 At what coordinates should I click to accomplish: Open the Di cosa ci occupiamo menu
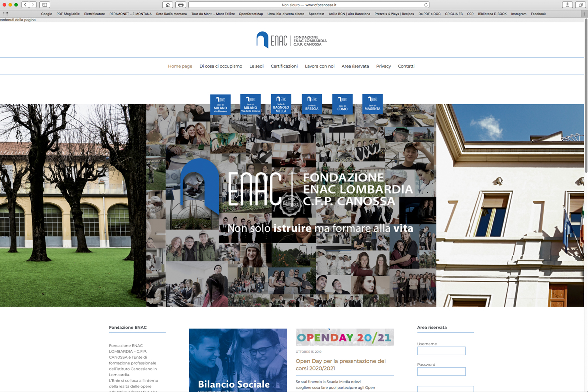click(221, 66)
